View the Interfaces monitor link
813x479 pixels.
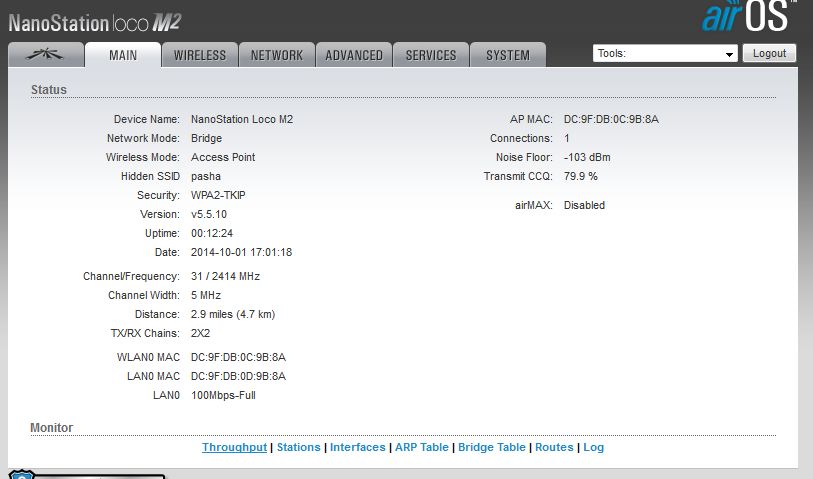358,447
